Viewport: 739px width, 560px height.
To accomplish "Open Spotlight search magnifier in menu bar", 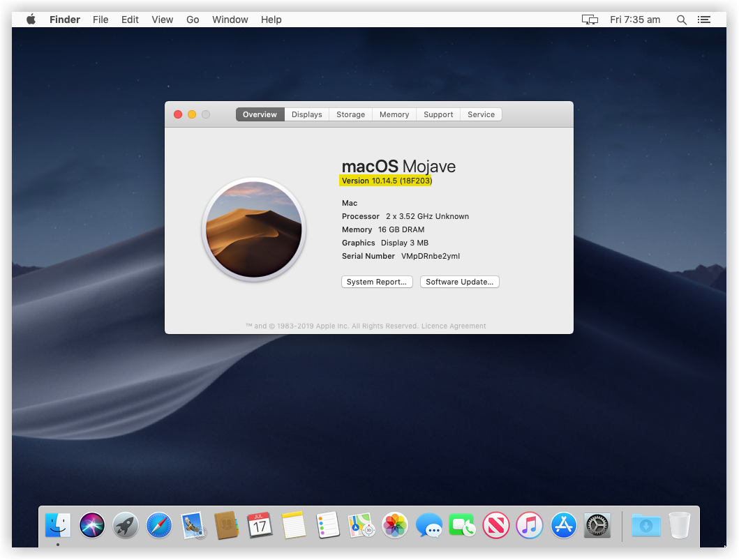I will (x=682, y=20).
